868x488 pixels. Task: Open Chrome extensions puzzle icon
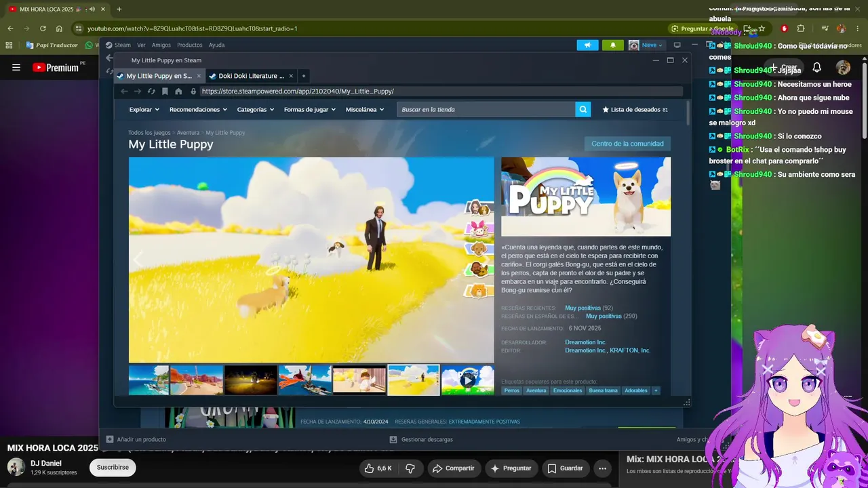coord(801,28)
